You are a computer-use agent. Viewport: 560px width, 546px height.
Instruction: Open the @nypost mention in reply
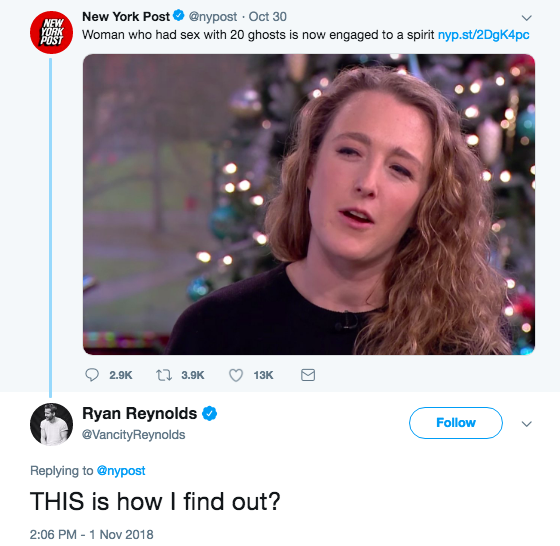click(x=121, y=471)
